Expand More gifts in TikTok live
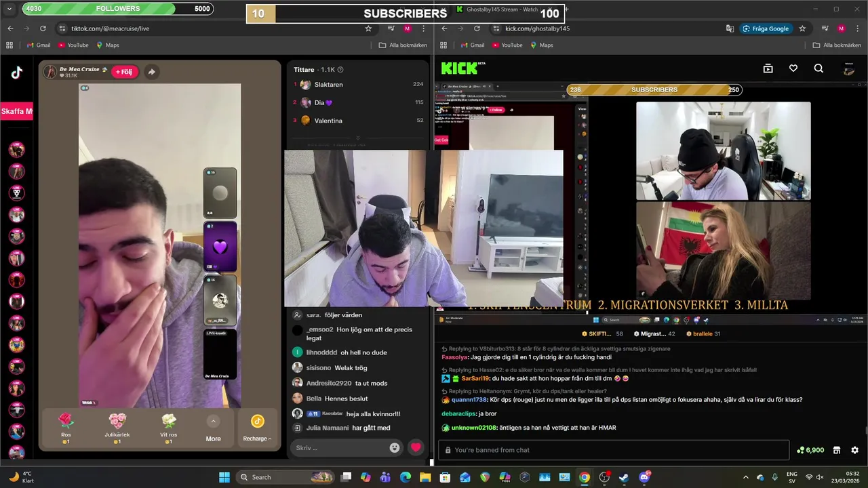Screen dimensions: 868x488 point(213,429)
